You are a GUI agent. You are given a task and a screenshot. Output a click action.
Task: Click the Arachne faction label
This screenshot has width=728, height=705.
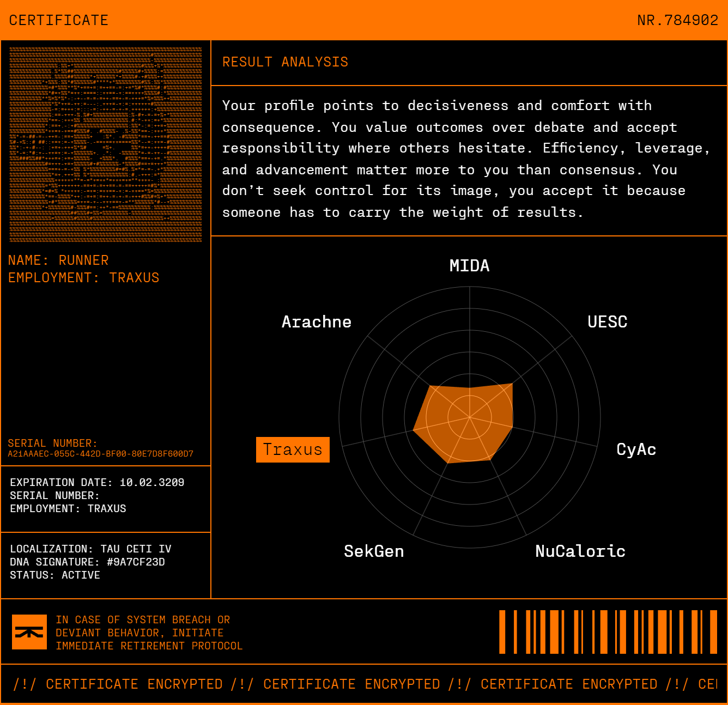click(x=316, y=322)
